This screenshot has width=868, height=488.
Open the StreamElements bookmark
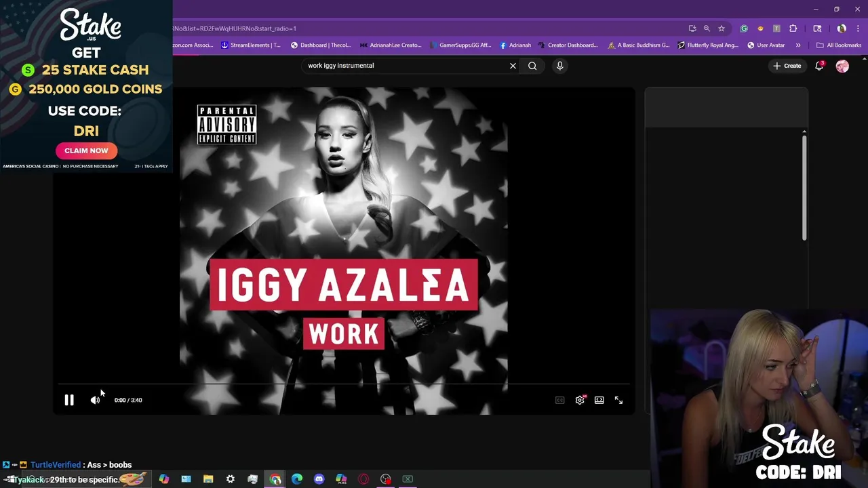251,45
